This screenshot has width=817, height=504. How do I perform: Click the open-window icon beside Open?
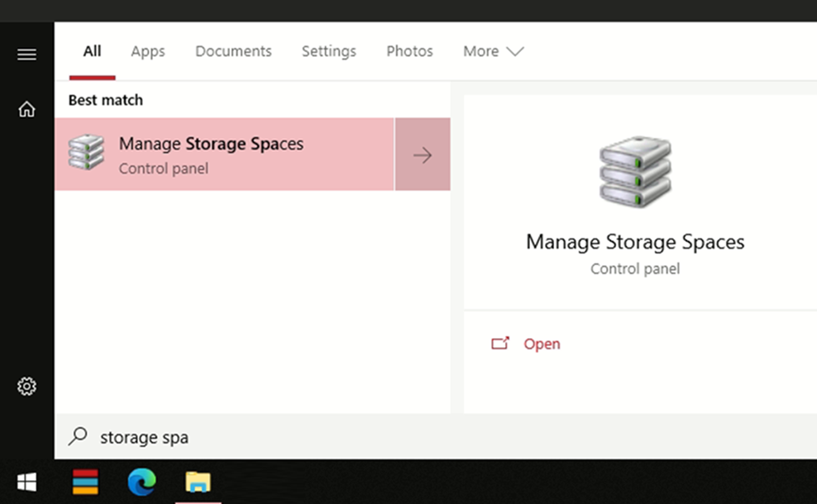click(x=500, y=343)
